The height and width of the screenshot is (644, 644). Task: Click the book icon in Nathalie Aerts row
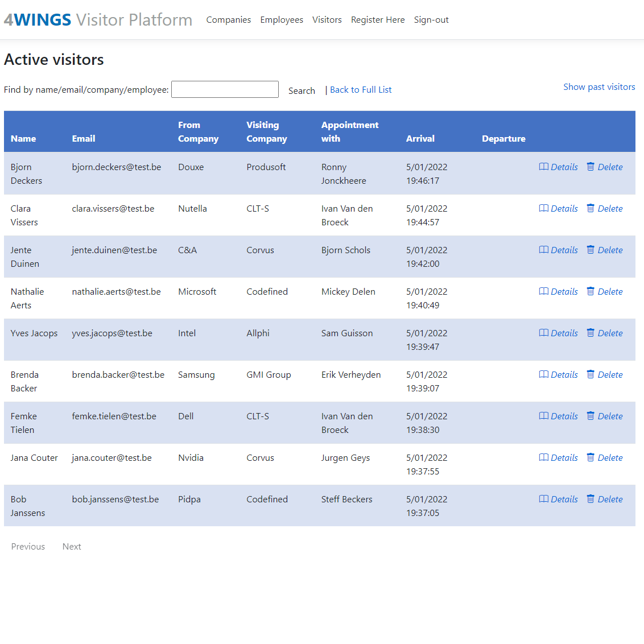(x=543, y=291)
